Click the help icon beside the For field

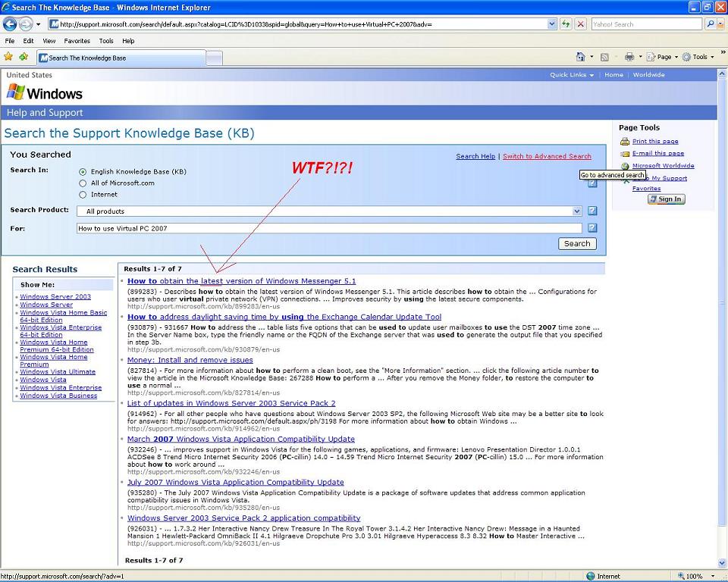click(592, 228)
